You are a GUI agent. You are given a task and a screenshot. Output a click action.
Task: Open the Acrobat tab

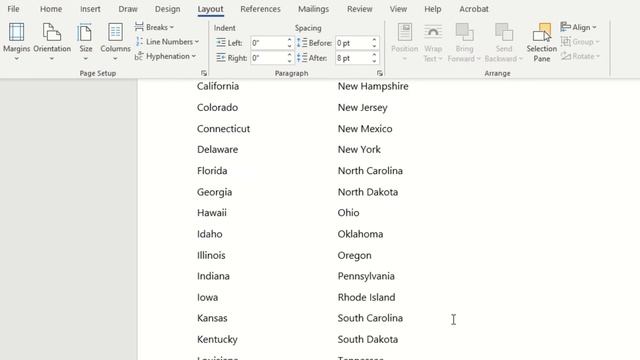[x=474, y=9]
